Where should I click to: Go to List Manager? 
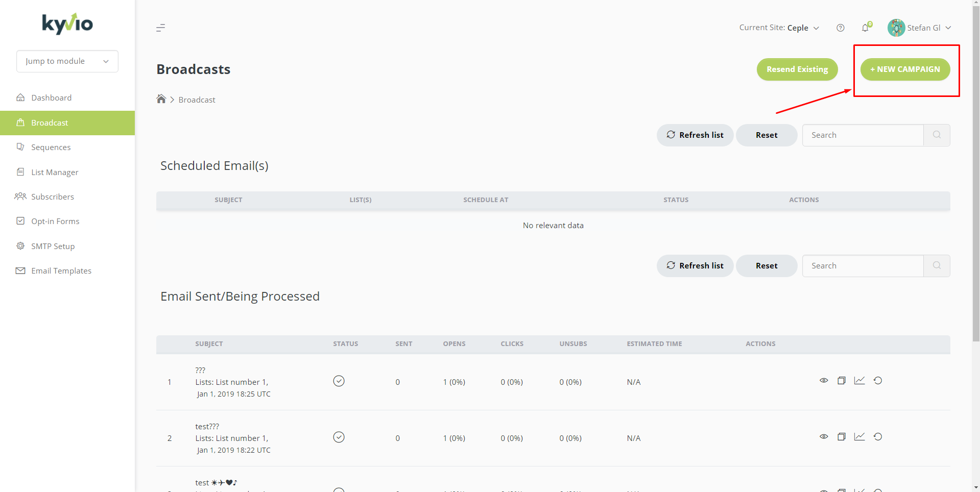(x=67, y=173)
